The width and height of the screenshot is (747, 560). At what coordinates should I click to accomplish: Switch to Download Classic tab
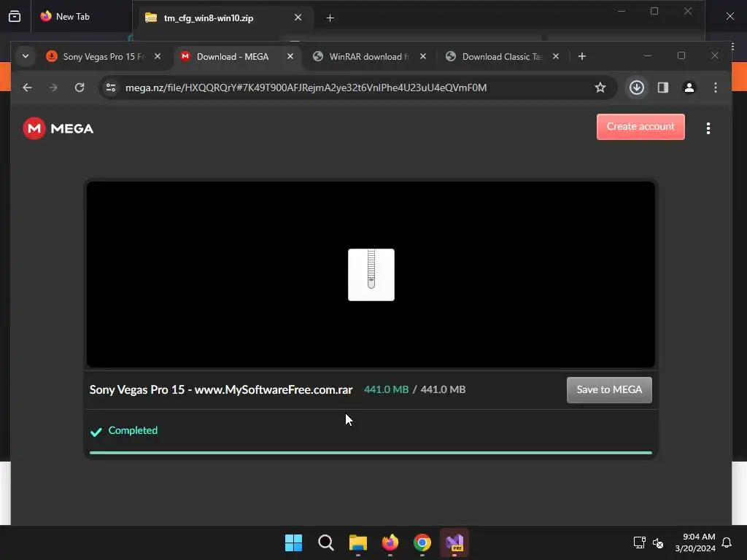pos(502,56)
